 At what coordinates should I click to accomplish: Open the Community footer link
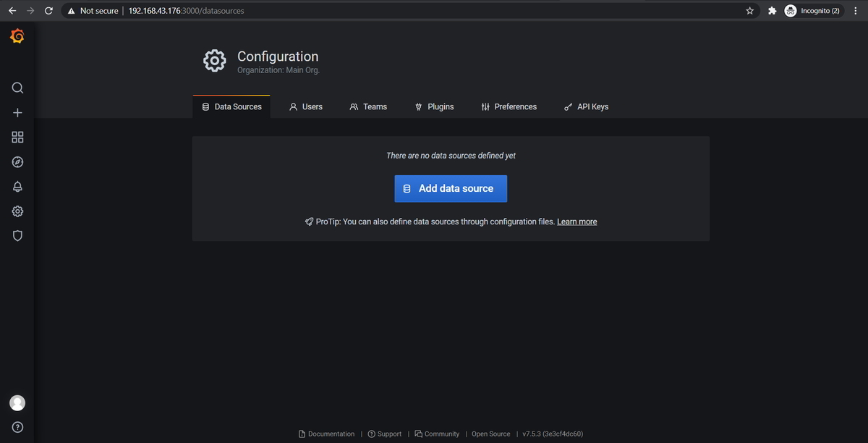pyautogui.click(x=441, y=434)
